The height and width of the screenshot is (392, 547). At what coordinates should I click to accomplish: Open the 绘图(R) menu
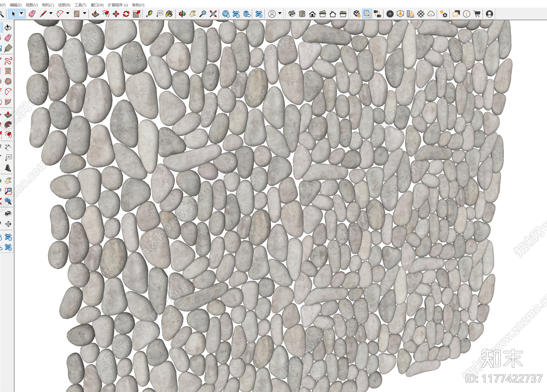click(64, 5)
